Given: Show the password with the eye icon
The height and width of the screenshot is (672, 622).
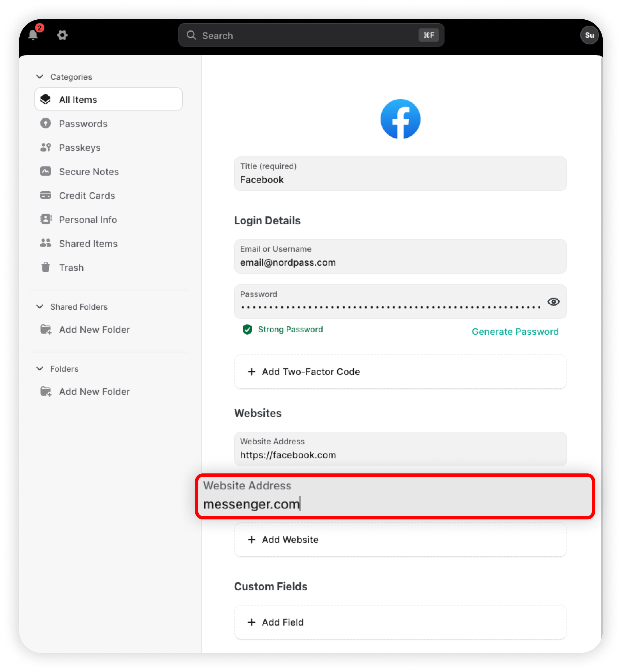Looking at the screenshot, I should [x=553, y=302].
